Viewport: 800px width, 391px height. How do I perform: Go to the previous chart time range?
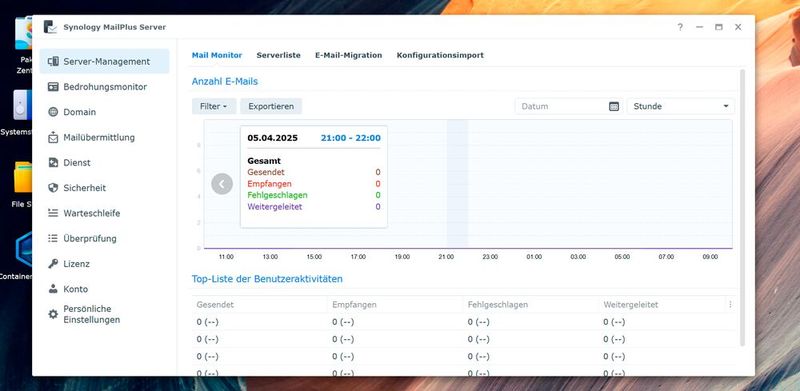[222, 184]
